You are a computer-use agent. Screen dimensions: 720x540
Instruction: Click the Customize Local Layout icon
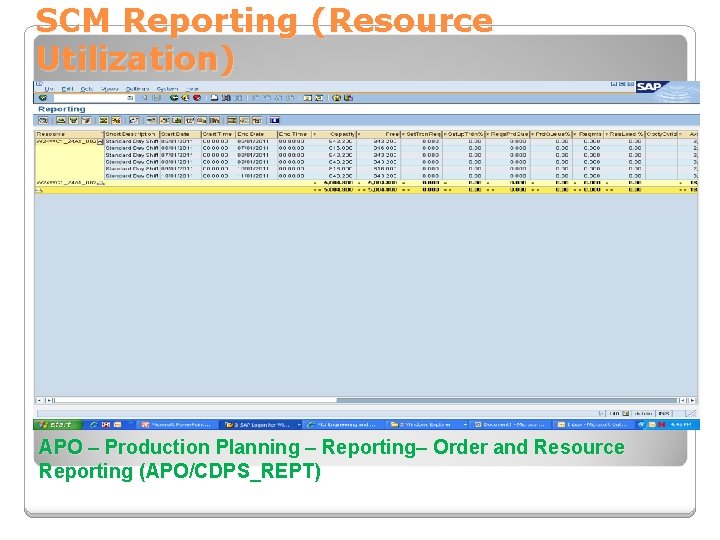pyautogui.click(x=349, y=98)
